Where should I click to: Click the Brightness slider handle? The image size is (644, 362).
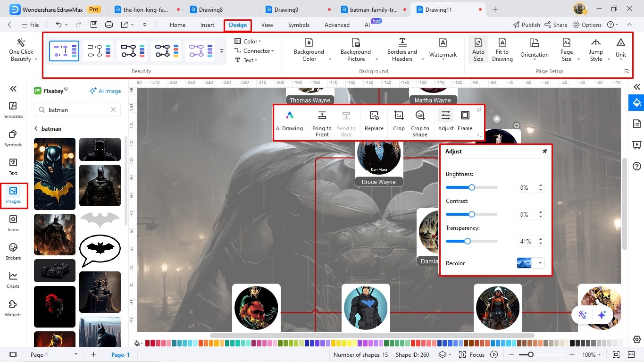pyautogui.click(x=471, y=187)
